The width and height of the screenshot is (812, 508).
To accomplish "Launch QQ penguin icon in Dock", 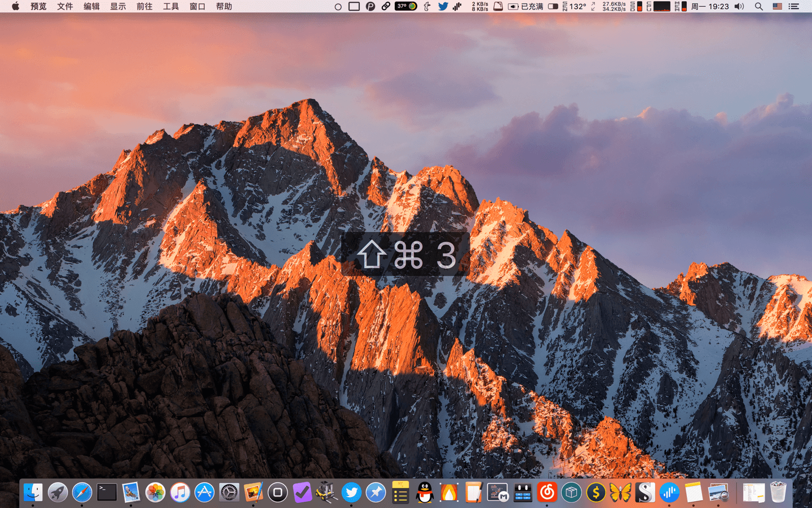I will coord(425,492).
